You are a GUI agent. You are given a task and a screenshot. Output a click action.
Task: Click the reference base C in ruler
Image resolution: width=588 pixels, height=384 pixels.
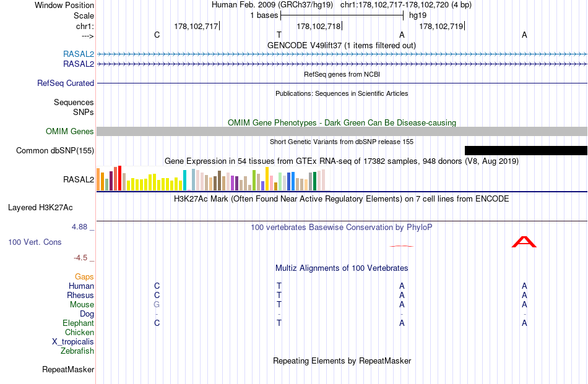click(x=157, y=35)
